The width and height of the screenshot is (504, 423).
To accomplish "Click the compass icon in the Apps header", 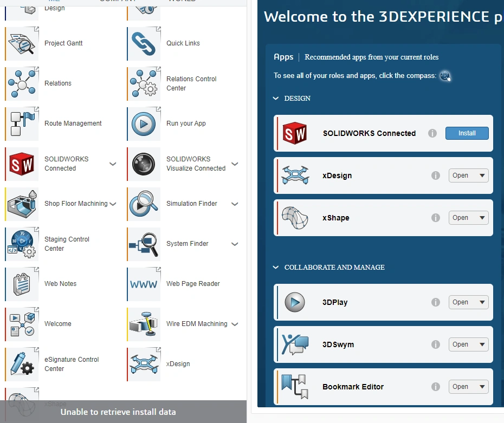I will (x=445, y=76).
